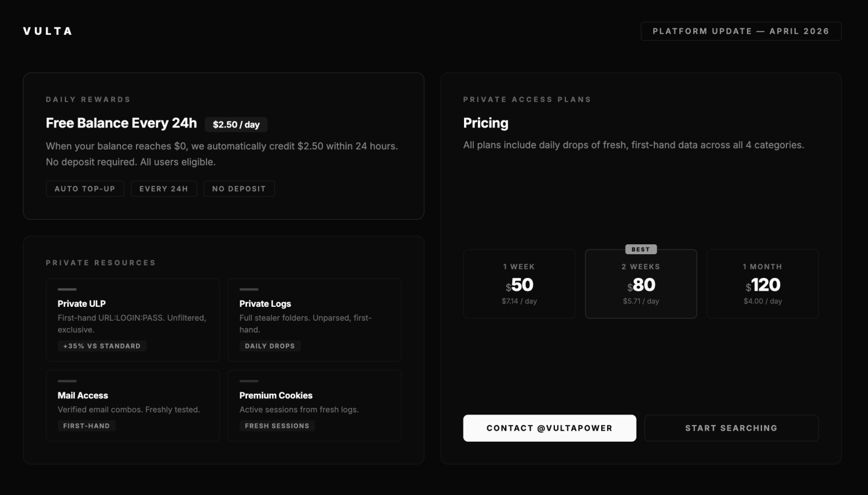The width and height of the screenshot is (868, 495).
Task: Open the Private Logs card
Action: [315, 320]
